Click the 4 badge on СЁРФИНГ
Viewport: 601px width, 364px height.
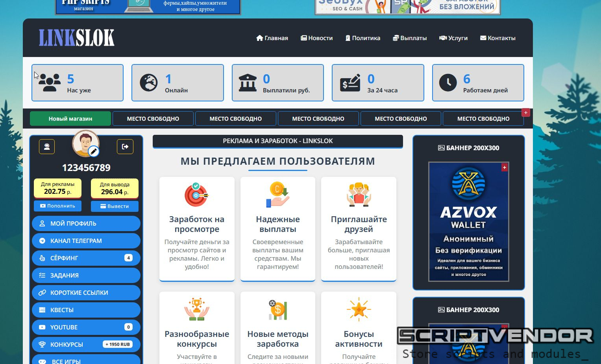click(128, 258)
